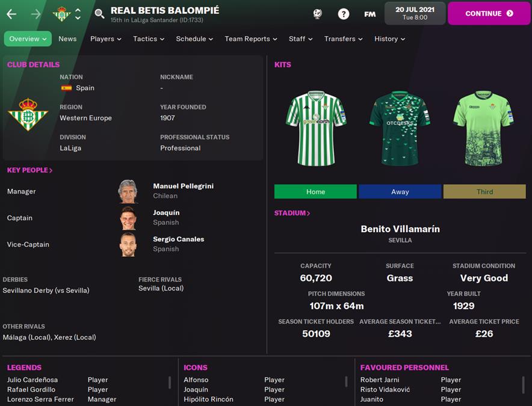
Task: Step to the next club with the down chevron
Action: click(78, 17)
